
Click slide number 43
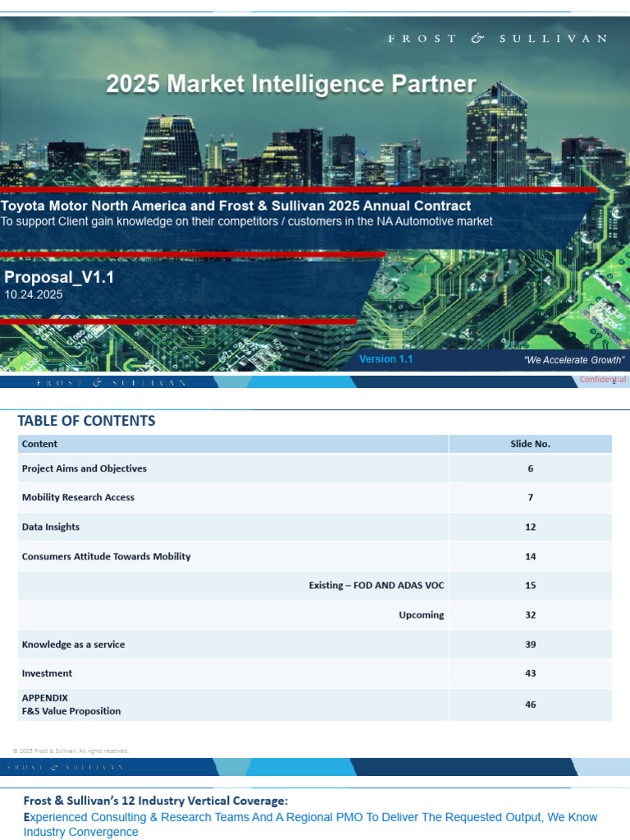coord(531,673)
